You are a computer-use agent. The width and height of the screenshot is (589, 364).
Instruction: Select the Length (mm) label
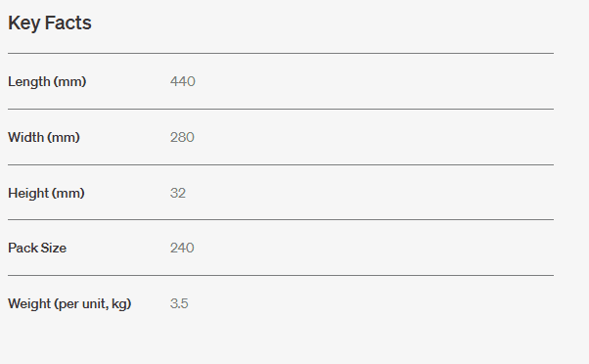47,81
